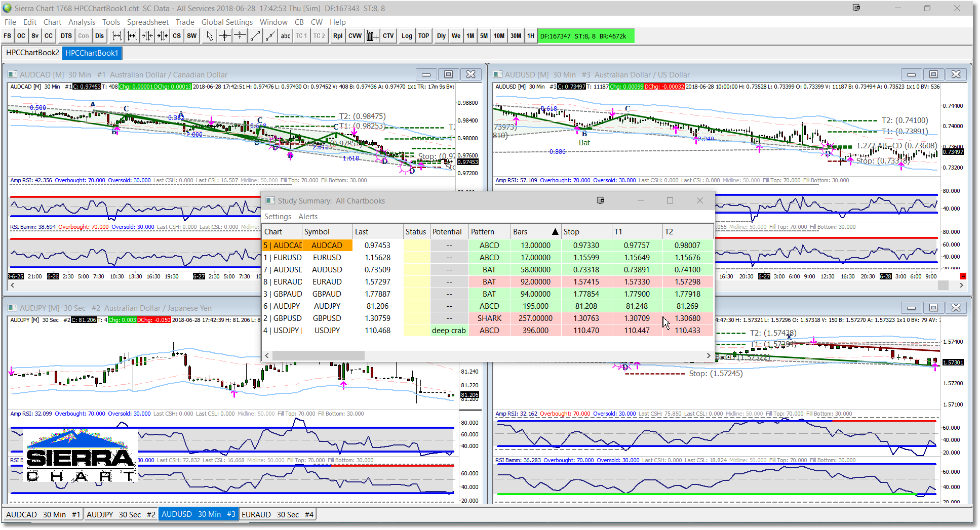Select the pointer tool in the toolbar
The height and width of the screenshot is (530, 980).
209,35
